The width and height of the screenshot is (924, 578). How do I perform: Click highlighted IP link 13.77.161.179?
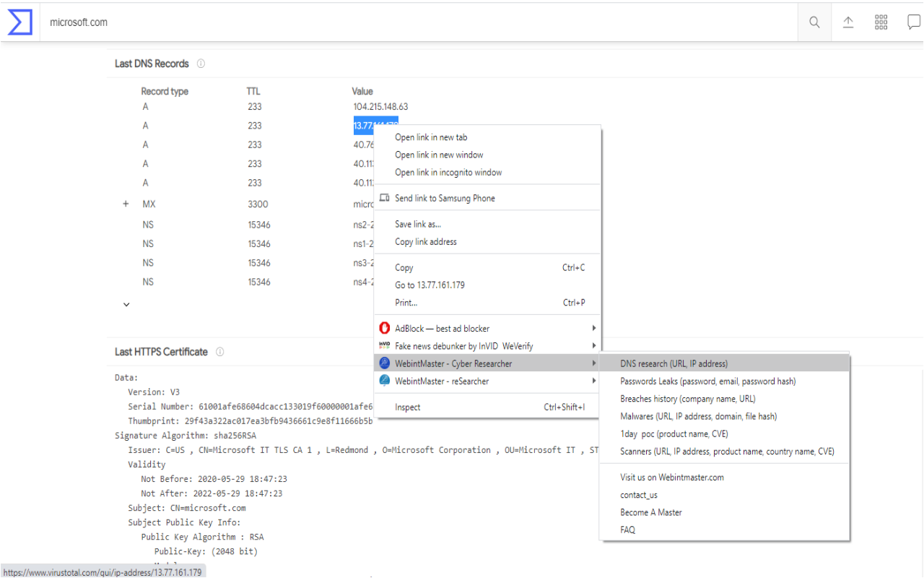pos(375,126)
